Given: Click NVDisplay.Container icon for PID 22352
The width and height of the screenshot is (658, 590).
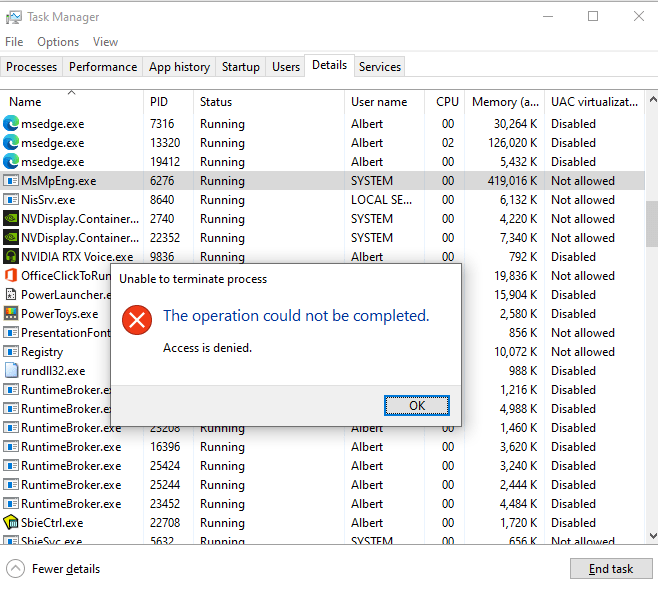Looking at the screenshot, I should coord(11,238).
